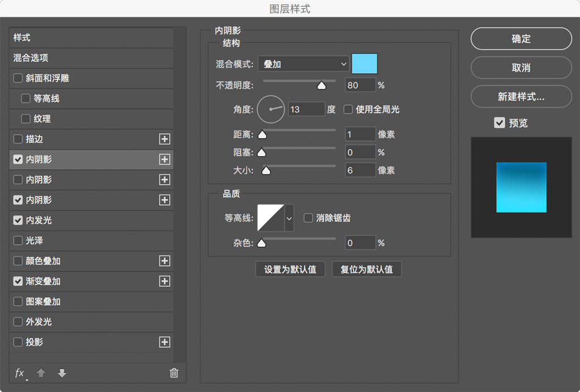580x392 pixels.
Task: Select the 光泽 row label
Action: [x=34, y=241]
